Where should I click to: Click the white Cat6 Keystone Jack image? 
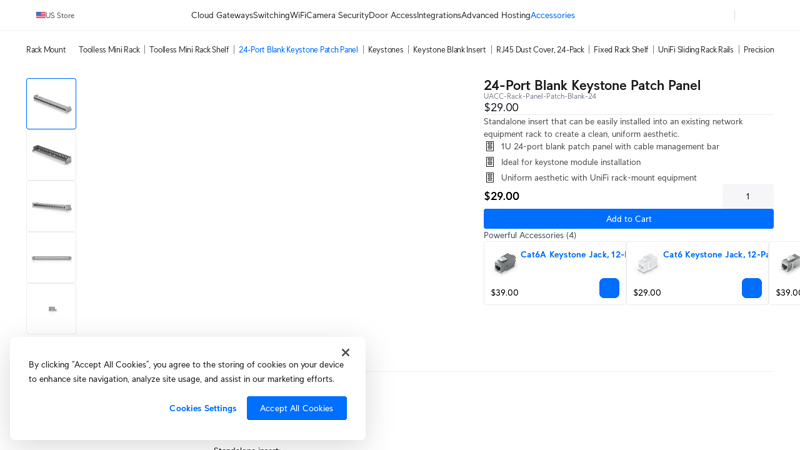(x=648, y=263)
